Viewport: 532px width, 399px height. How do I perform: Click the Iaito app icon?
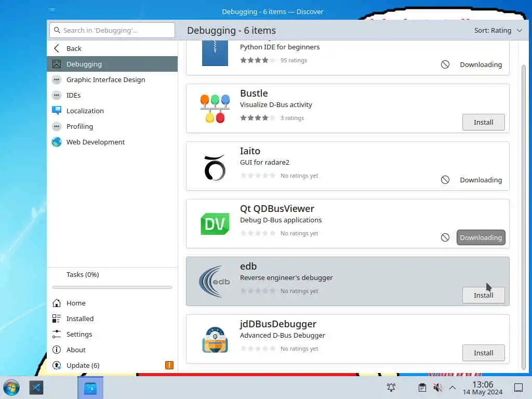click(x=215, y=167)
